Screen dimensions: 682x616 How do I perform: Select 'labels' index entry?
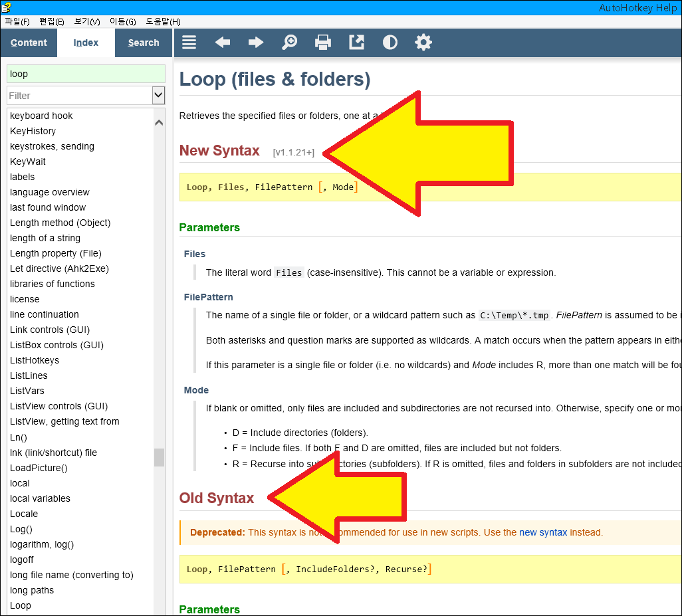tap(22, 177)
